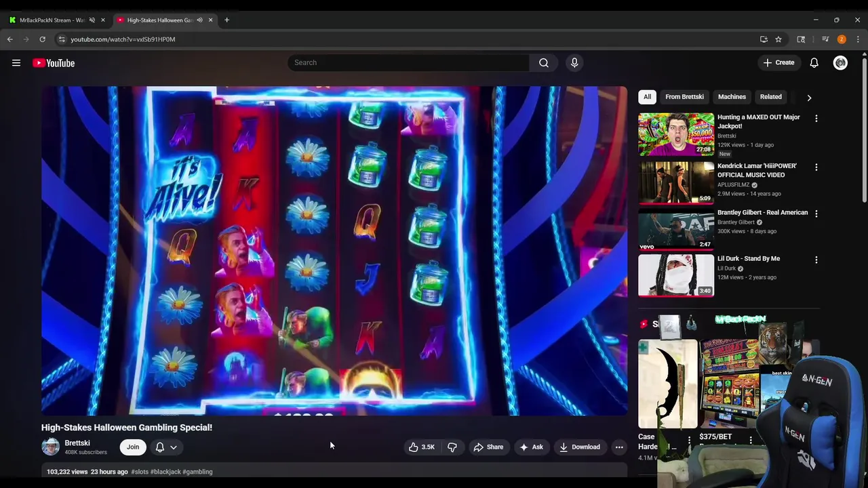Open YouTube notifications bell in header
This screenshot has height=488, width=868.
tap(814, 63)
